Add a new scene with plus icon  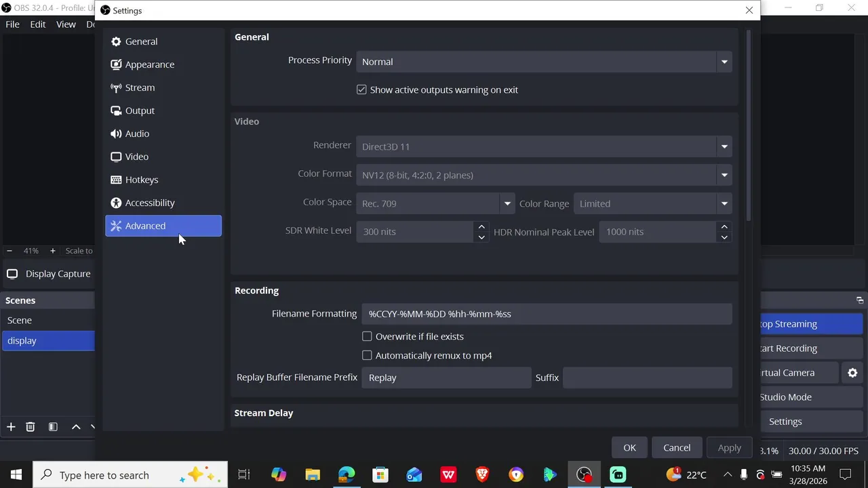pos(11,427)
